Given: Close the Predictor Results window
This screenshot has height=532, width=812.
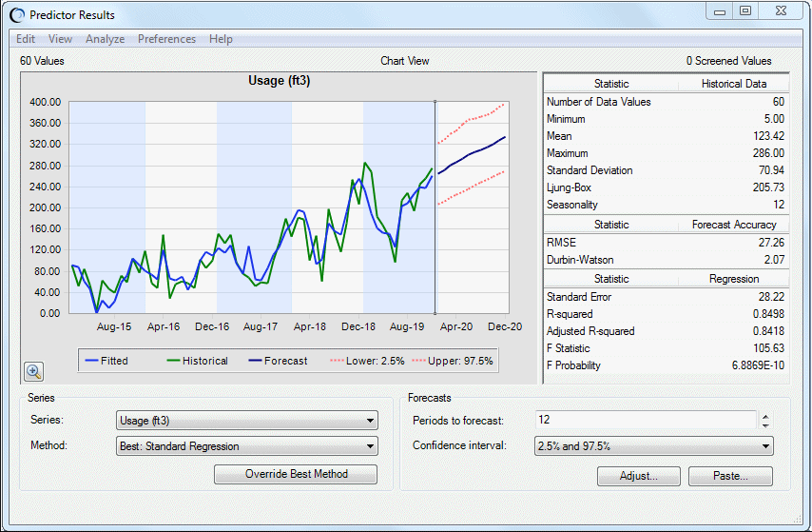Looking at the screenshot, I should [x=782, y=10].
